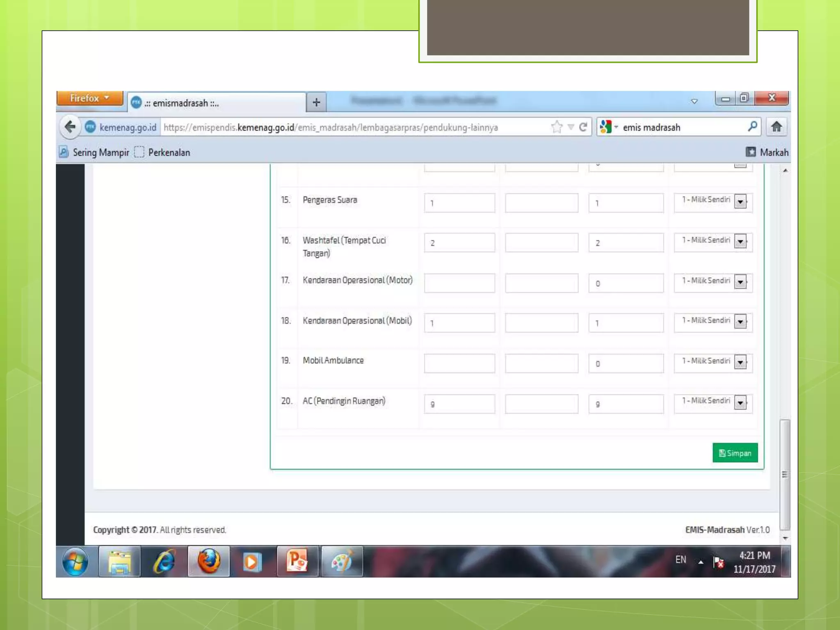Expand ownership dropdown for AC (Pendingin Ruangan)
Screen dimensions: 840x630
[x=740, y=403]
